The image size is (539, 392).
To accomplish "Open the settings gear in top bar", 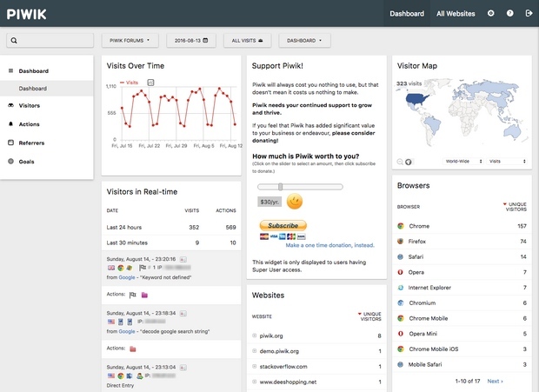I will tap(491, 13).
